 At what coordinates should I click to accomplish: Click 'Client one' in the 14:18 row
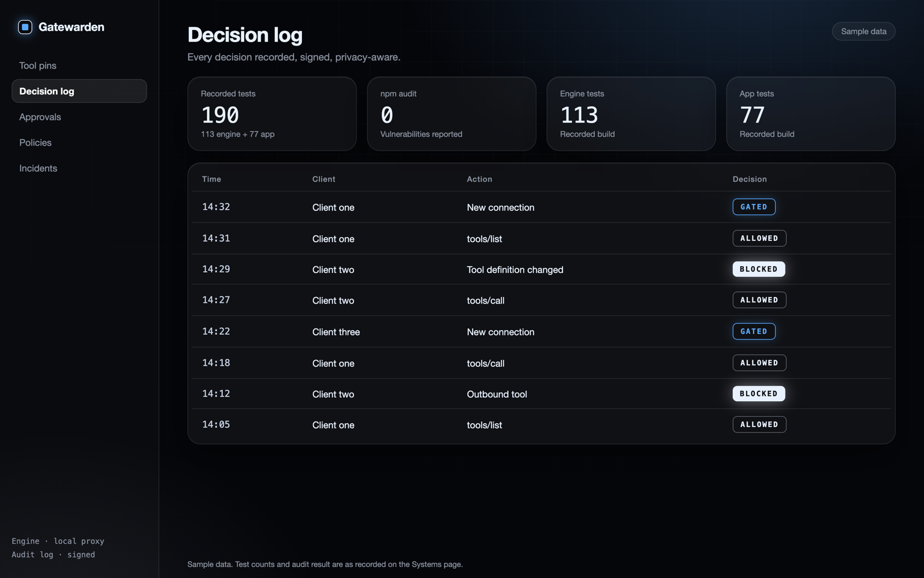pyautogui.click(x=333, y=364)
